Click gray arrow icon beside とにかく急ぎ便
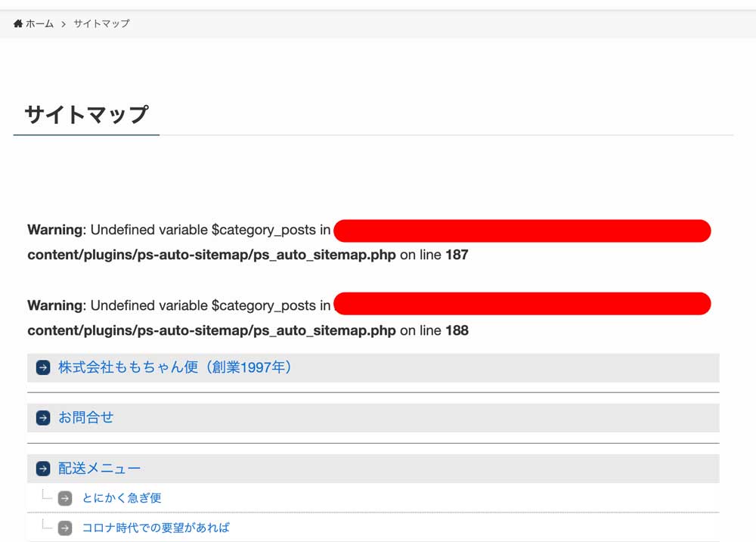This screenshot has height=542, width=756. click(66, 498)
